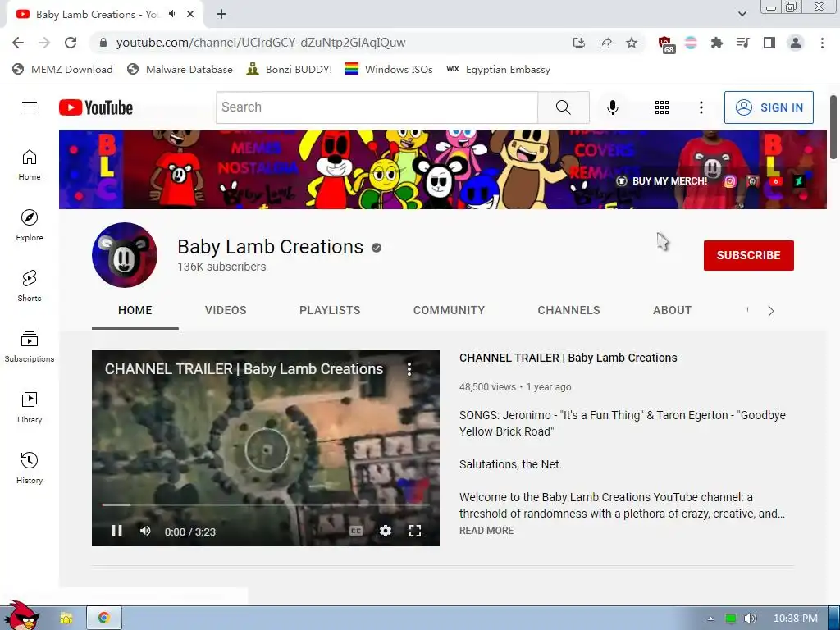Start voice search with microphone icon
Viewport: 840px width, 630px height.
(612, 107)
